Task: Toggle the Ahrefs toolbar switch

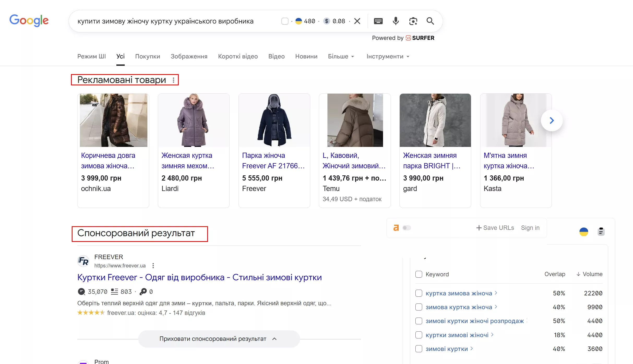Action: coord(407,228)
